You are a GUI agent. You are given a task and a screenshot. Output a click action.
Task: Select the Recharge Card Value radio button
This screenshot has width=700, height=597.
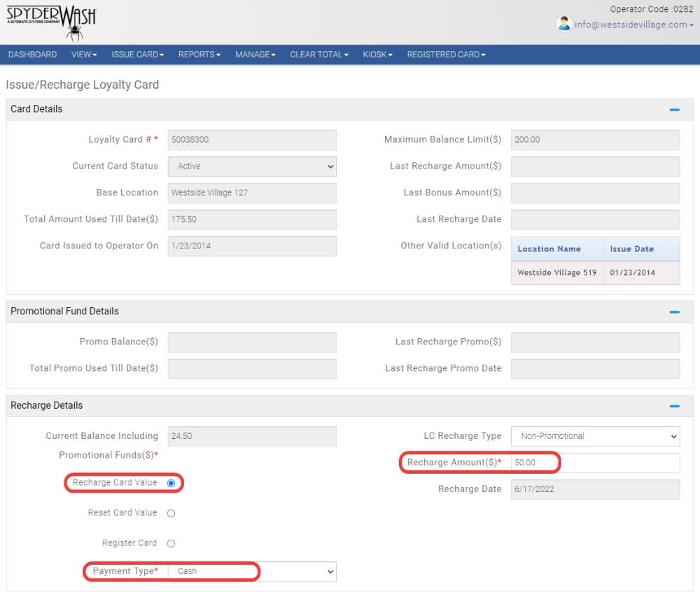(171, 483)
